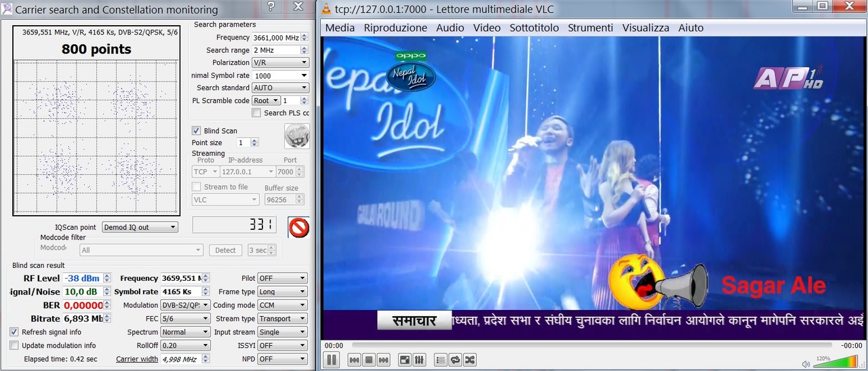Click the Bitrate 6,893 Mb value
The width and height of the screenshot is (868, 371).
coord(83,319)
